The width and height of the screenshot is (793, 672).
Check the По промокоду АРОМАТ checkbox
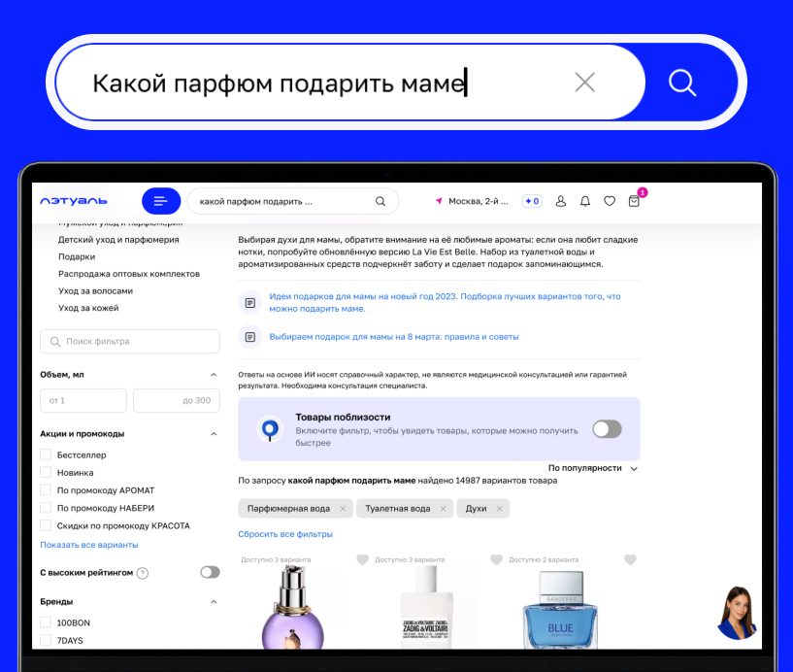(46, 489)
